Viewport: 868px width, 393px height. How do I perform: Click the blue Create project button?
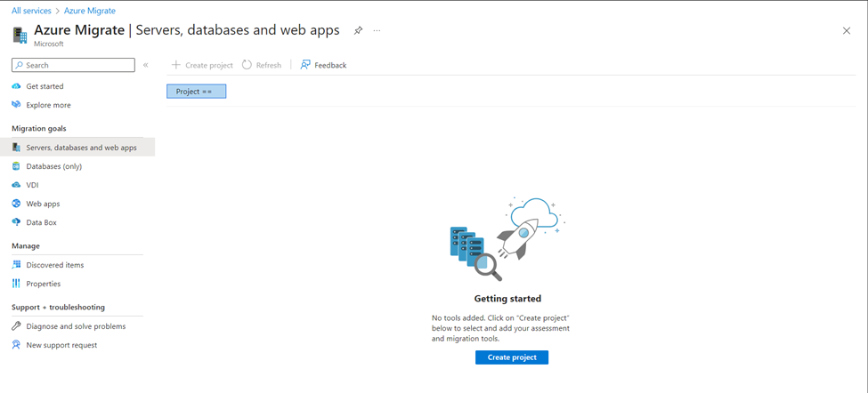click(x=512, y=357)
